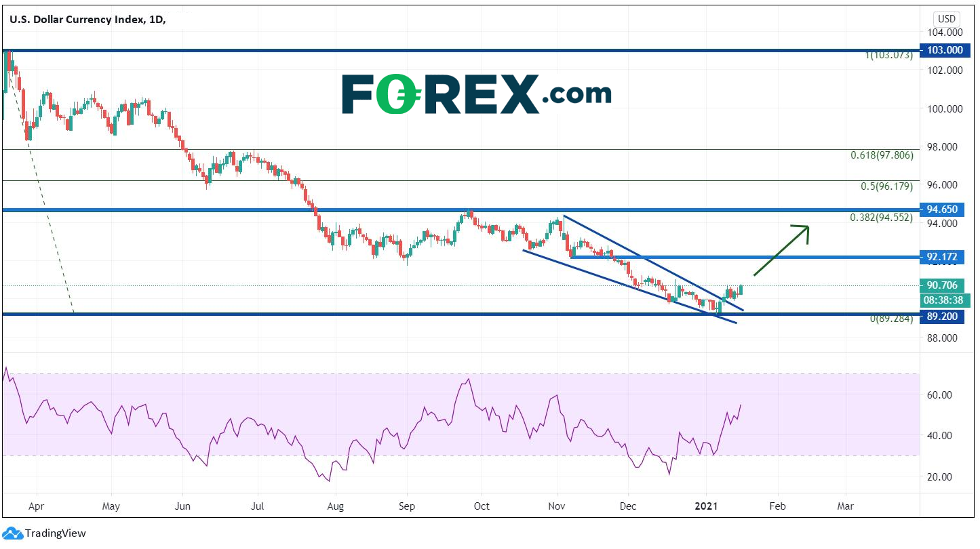Click the 92.172 horizontal level label
This screenshot has width=980, height=549.
pos(942,258)
